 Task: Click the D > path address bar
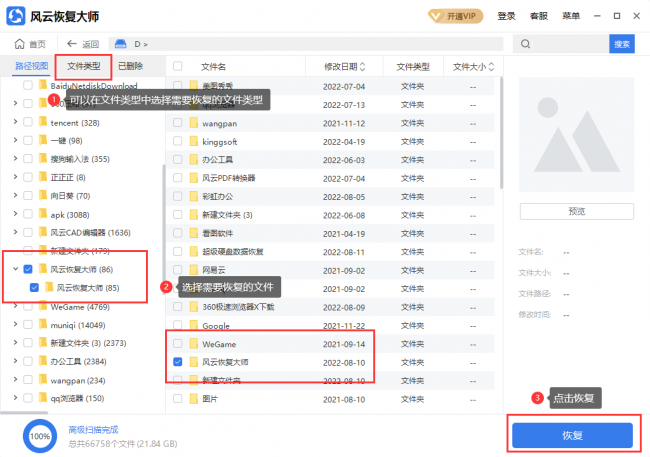(x=306, y=44)
